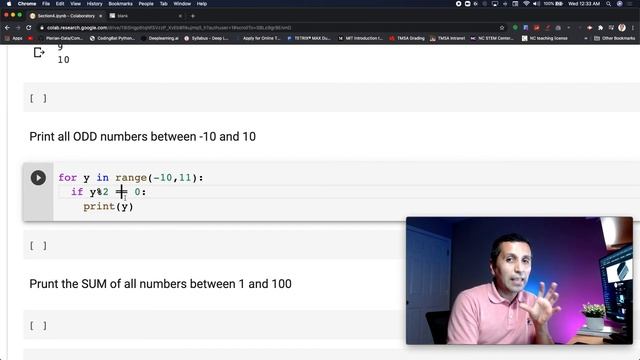The height and width of the screenshot is (360, 640).
Task: Open the History menu
Action: click(x=94, y=4)
